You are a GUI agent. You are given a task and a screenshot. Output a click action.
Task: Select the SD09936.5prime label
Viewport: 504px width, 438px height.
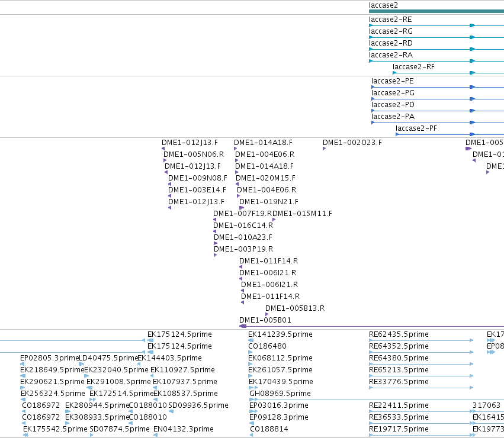pos(198,405)
